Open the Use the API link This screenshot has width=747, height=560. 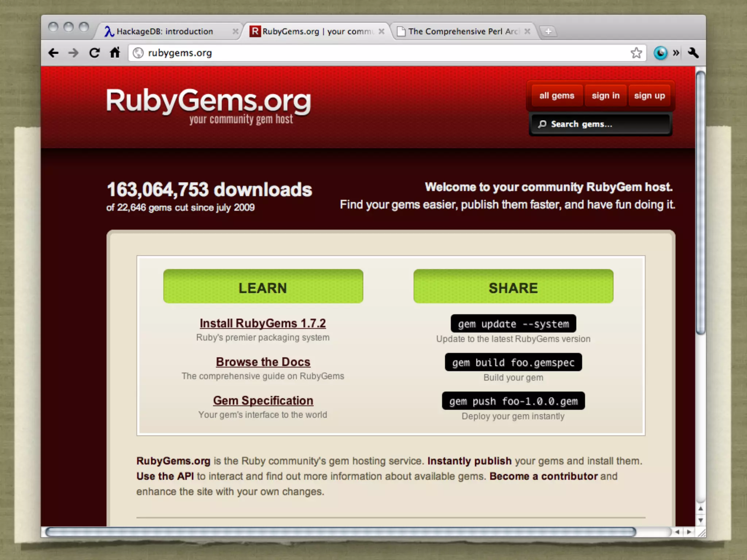(x=165, y=477)
